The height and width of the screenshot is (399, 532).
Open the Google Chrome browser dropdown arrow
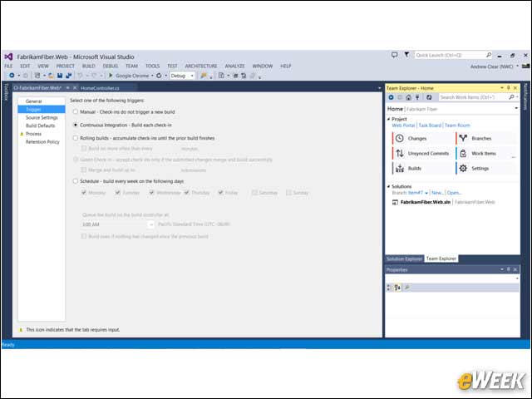point(152,76)
